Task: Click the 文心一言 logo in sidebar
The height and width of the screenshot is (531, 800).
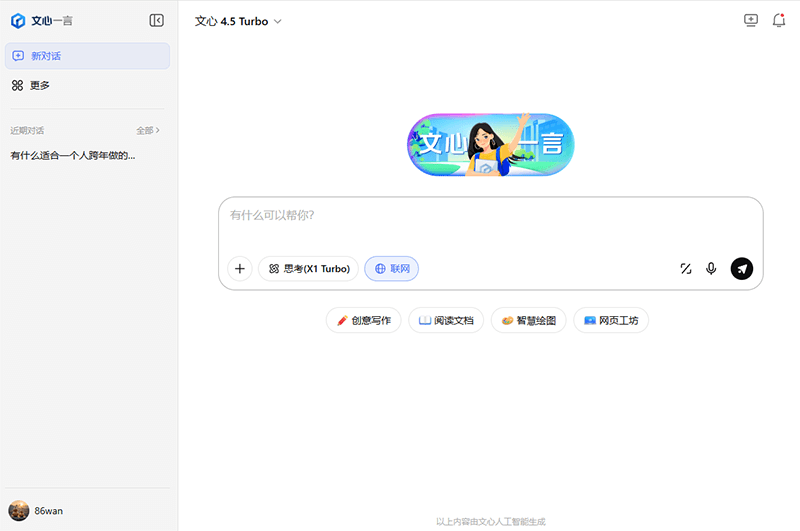Action: coord(42,20)
